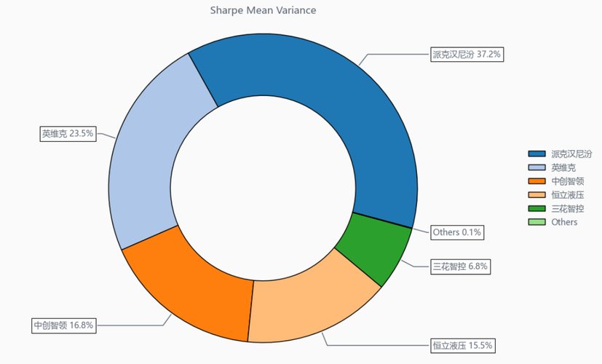Screen dimensions: 602x364
Task: Toggle 恒立液压 legend text entry
Action: (568, 194)
